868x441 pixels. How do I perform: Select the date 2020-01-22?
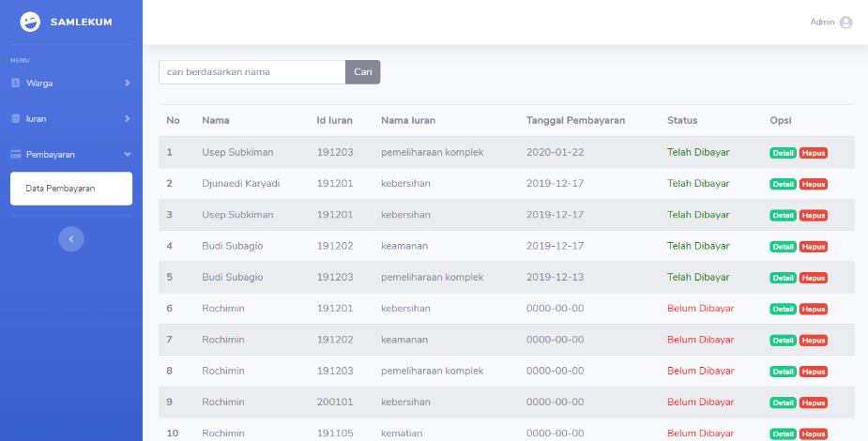coord(556,152)
